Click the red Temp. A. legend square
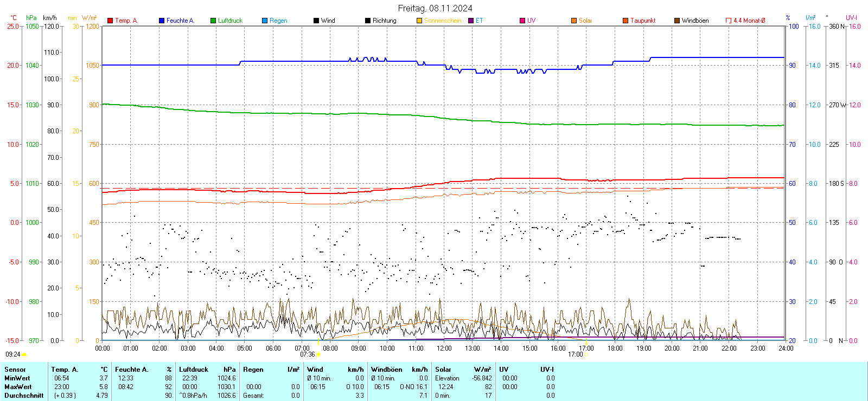868x401 pixels. 110,21
